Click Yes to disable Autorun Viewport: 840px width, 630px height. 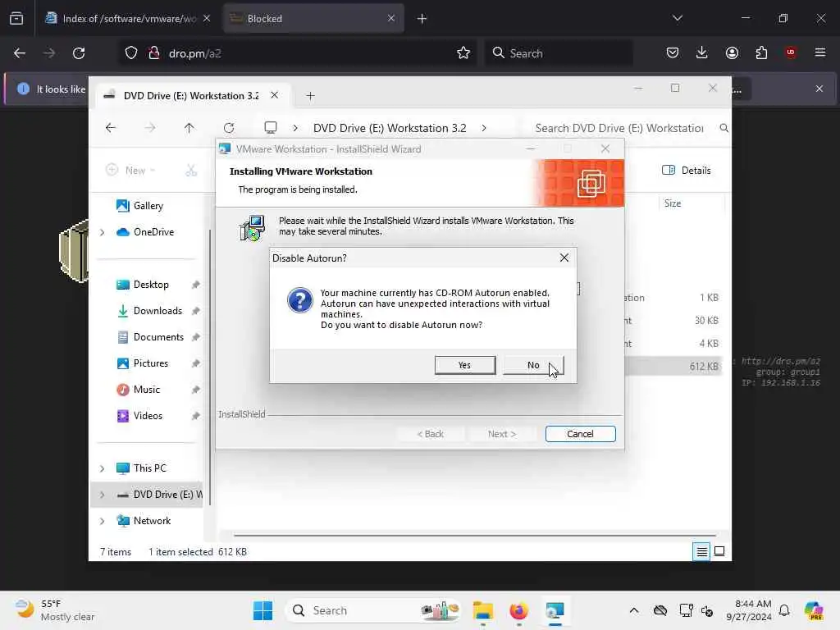464,365
